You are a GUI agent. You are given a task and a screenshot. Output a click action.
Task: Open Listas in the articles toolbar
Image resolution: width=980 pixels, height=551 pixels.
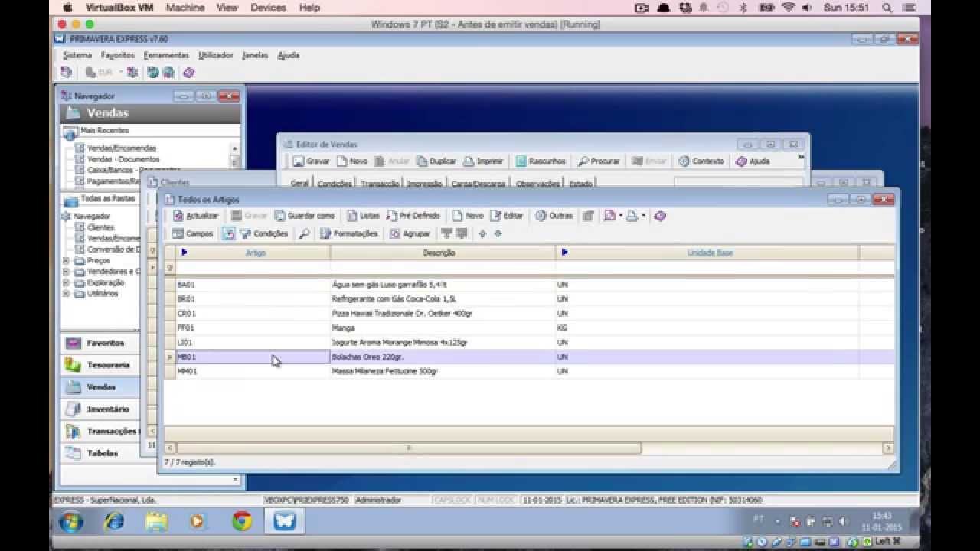[x=363, y=216]
